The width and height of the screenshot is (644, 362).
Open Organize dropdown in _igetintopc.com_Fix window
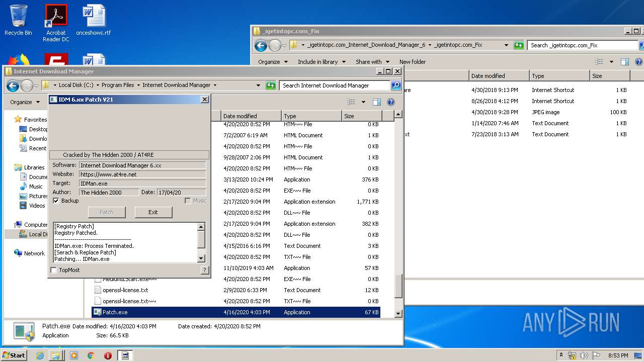(273, 62)
